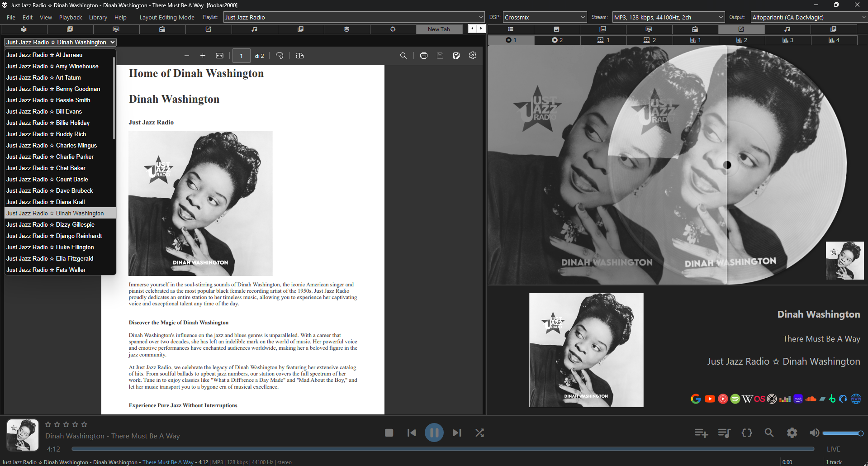Image resolution: width=868 pixels, height=466 pixels.
Task: Collapse the station dropdown Dinah Washington
Action: (60, 42)
